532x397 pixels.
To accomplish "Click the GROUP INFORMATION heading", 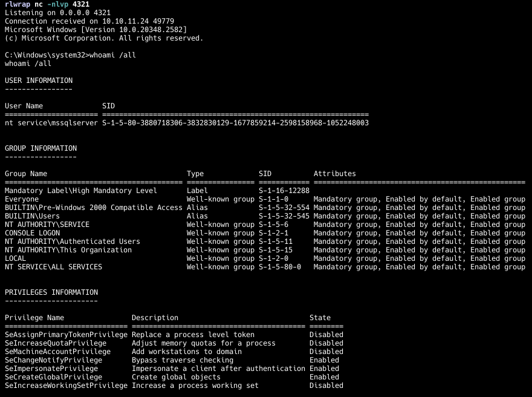I will (41, 148).
